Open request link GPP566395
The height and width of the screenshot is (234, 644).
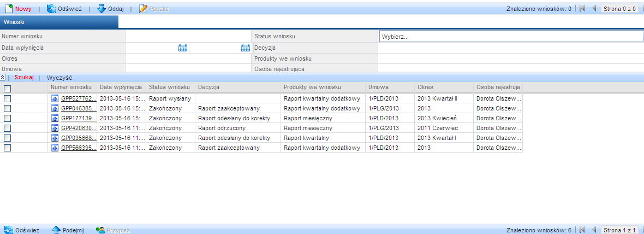(x=79, y=148)
